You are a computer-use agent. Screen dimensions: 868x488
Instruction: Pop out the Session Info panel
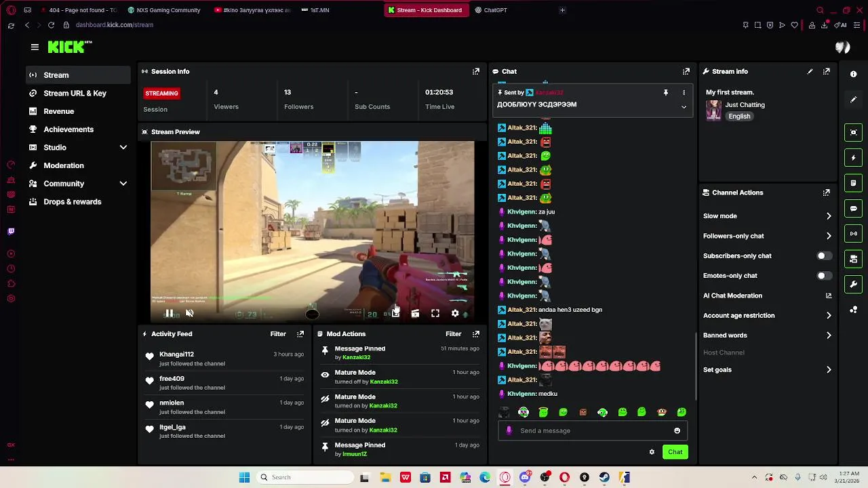tap(476, 71)
